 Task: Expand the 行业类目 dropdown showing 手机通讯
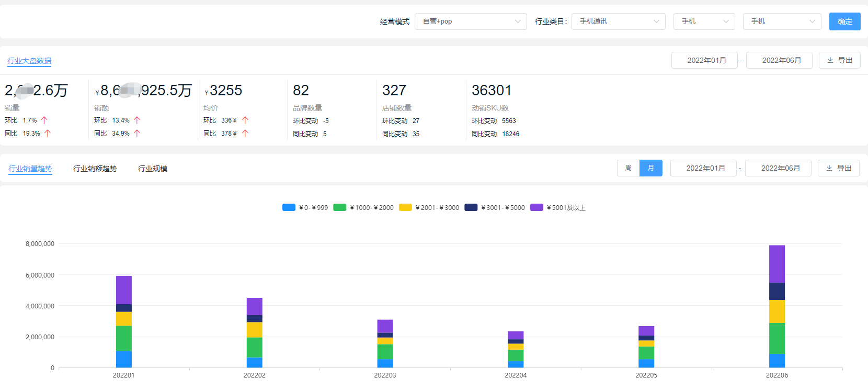click(x=619, y=21)
